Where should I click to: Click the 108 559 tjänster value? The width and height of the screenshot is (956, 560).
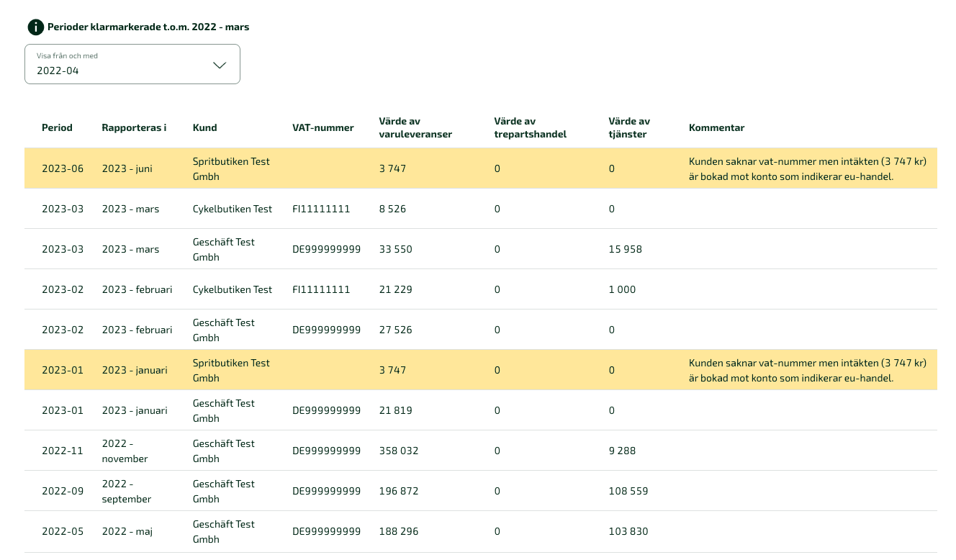pos(628,491)
